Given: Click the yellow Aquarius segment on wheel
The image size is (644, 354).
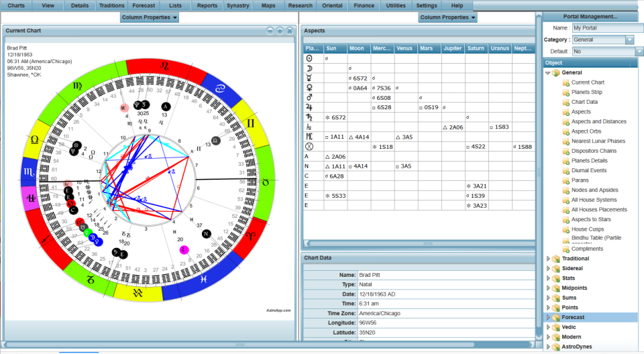Looking at the screenshot, I should (137, 292).
